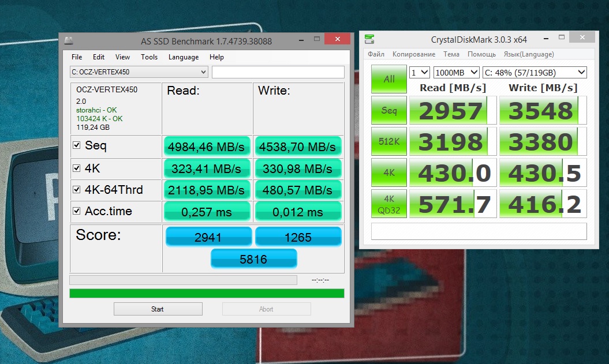Viewport: 609px width, 364px height.
Task: Click the CrystalDiskMark Seq write result 3548
Action: [543, 111]
